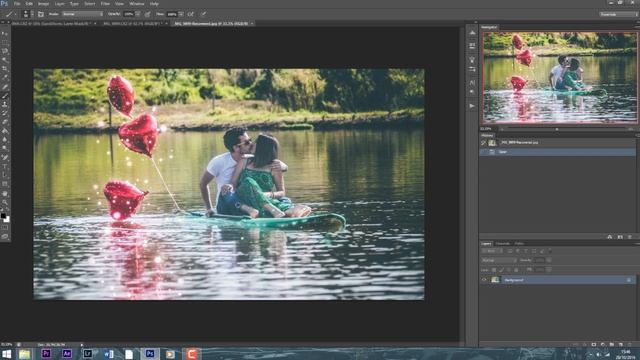The height and width of the screenshot is (360, 640).
Task: Delete current state in History panel
Action: point(630,237)
